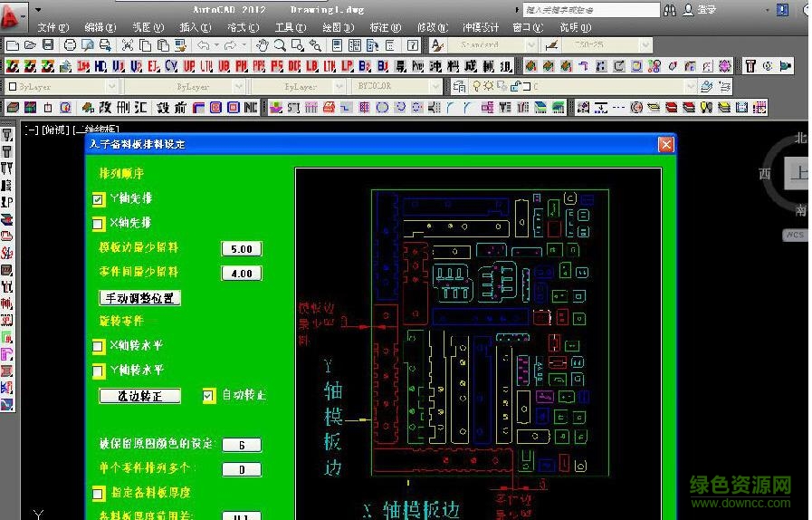
Task: Open the Standard text style dropdown
Action: click(530, 45)
